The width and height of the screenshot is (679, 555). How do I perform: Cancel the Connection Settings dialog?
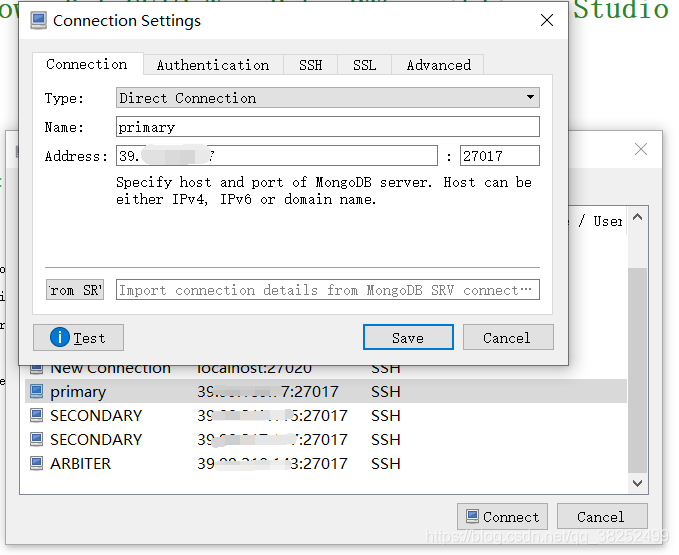(x=508, y=337)
